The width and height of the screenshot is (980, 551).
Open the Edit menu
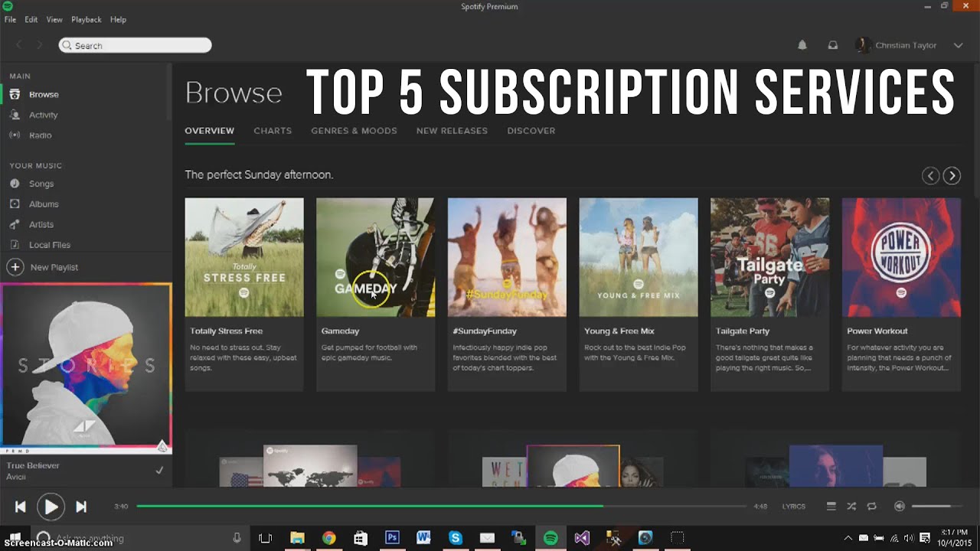(31, 19)
